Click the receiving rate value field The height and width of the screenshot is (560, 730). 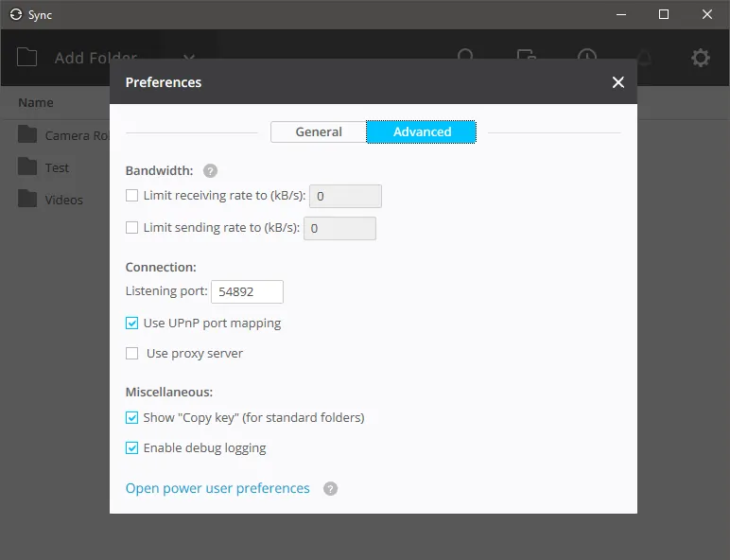point(345,196)
